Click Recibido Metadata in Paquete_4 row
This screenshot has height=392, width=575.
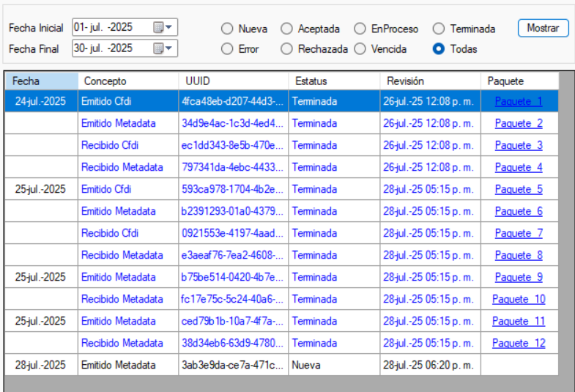click(x=128, y=167)
